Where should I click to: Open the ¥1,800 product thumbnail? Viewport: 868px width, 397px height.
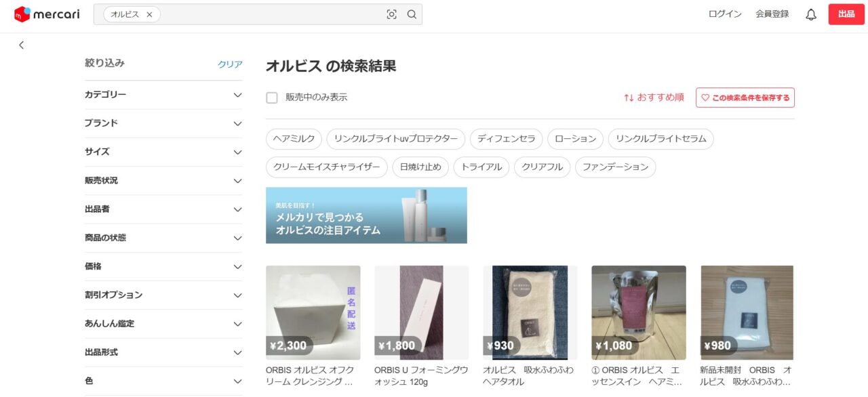[x=422, y=312]
